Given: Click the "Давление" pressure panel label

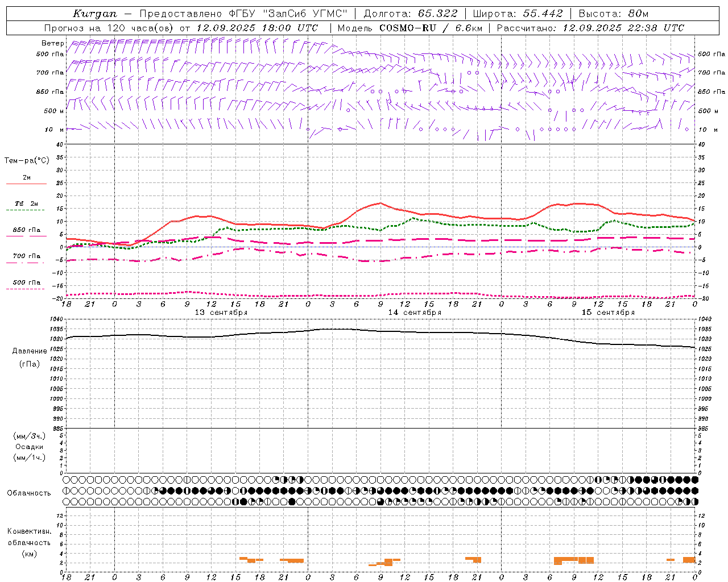Looking at the screenshot, I should (x=30, y=351).
